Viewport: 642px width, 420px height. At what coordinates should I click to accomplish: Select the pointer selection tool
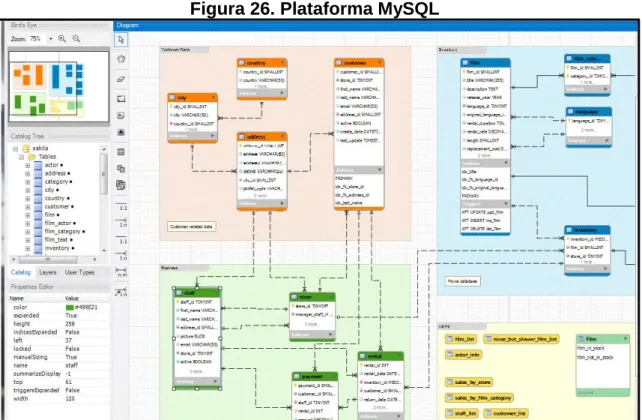point(121,40)
